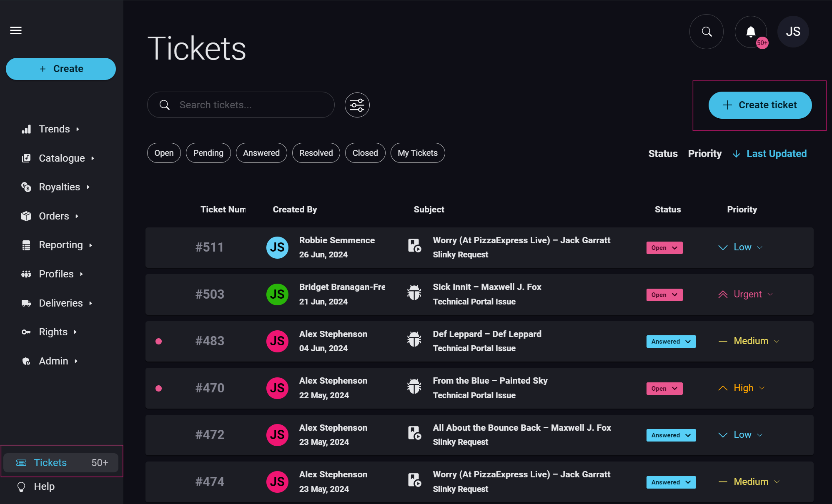This screenshot has width=832, height=504.
Task: Open the Tickets sidebar item
Action: coord(61,463)
